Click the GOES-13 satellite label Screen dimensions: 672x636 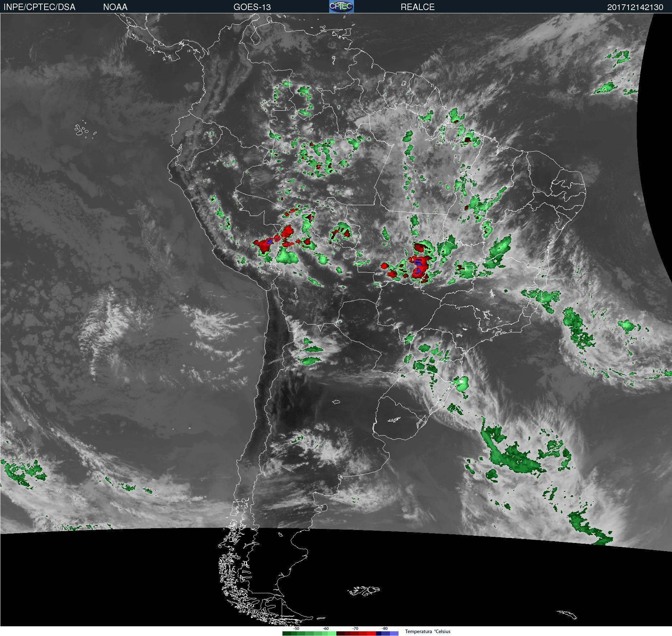[252, 7]
